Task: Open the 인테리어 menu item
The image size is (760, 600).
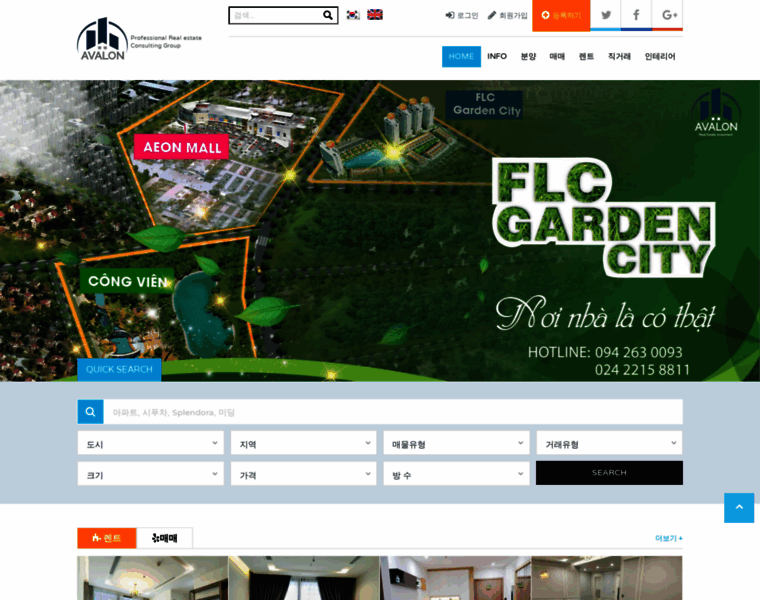Action: click(x=660, y=57)
